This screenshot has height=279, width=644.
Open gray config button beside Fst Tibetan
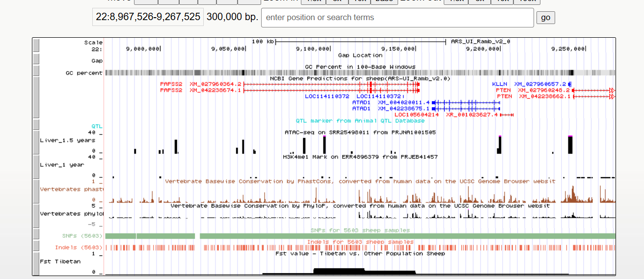tap(36, 264)
